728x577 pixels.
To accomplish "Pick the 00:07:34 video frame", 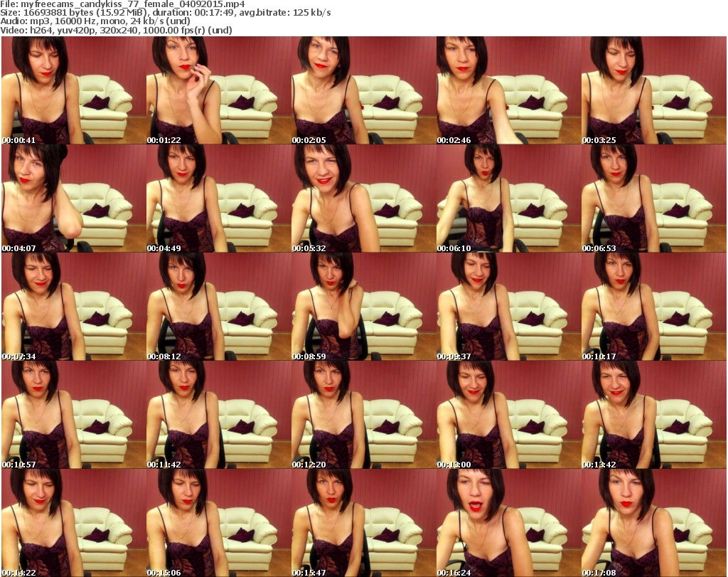I will point(73,307).
